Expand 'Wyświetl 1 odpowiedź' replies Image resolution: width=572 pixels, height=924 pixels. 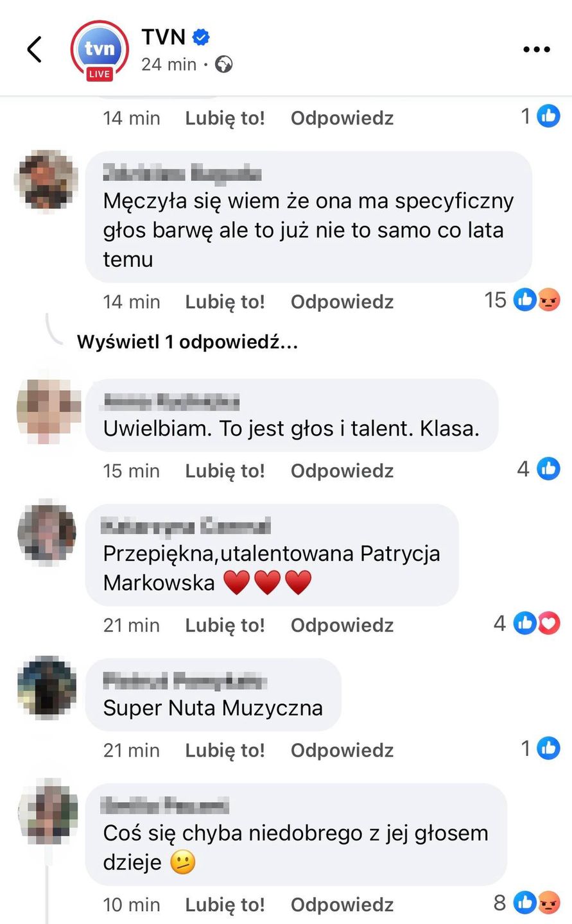tap(187, 342)
